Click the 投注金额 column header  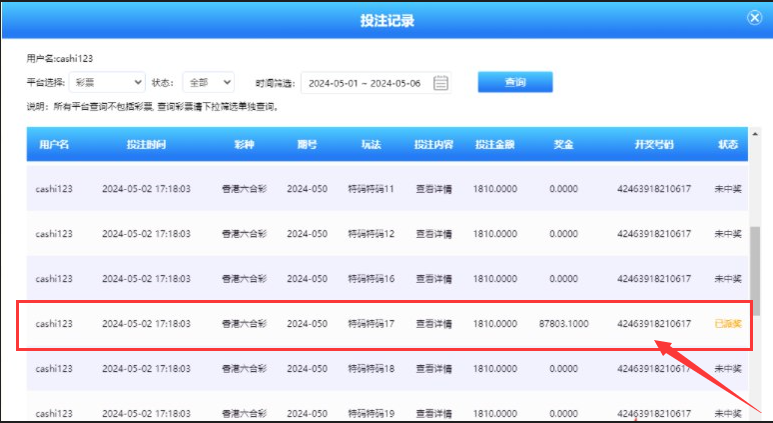494,145
